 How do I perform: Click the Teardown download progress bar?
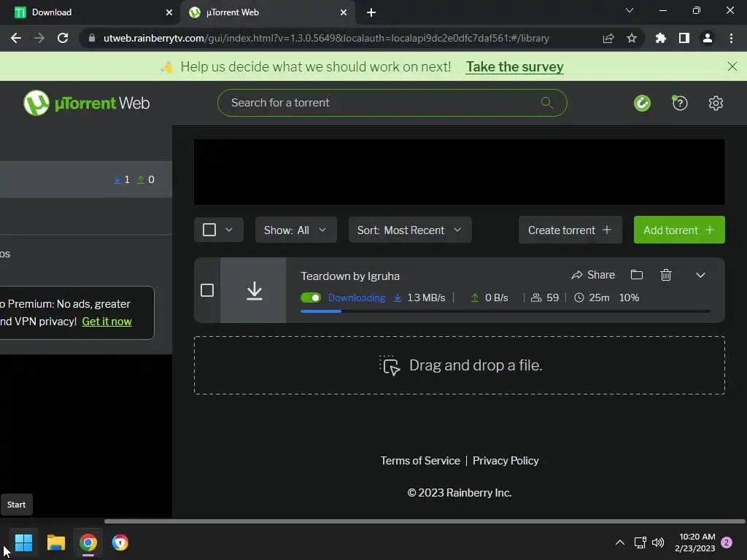[x=505, y=311]
